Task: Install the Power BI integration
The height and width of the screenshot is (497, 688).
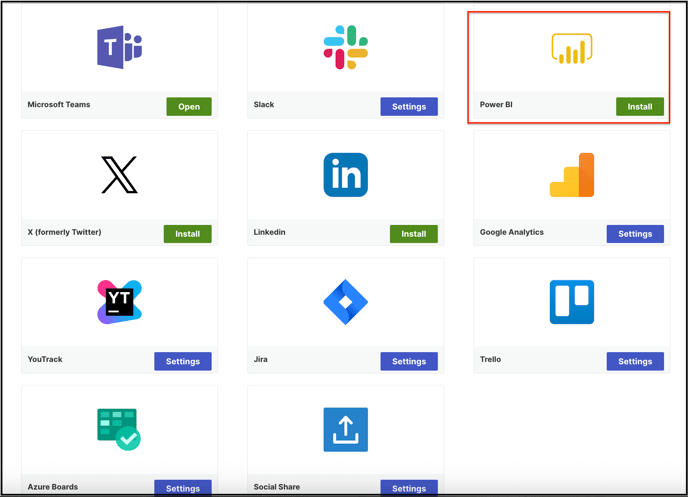Action: (x=640, y=107)
